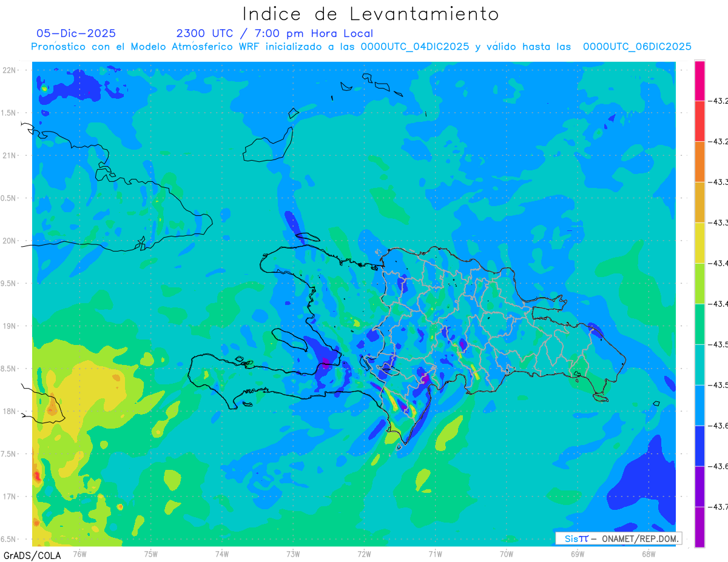This screenshot has height=562, width=728.
Task: Choose the lime green swatch in the color bar
Action: (x=699, y=284)
